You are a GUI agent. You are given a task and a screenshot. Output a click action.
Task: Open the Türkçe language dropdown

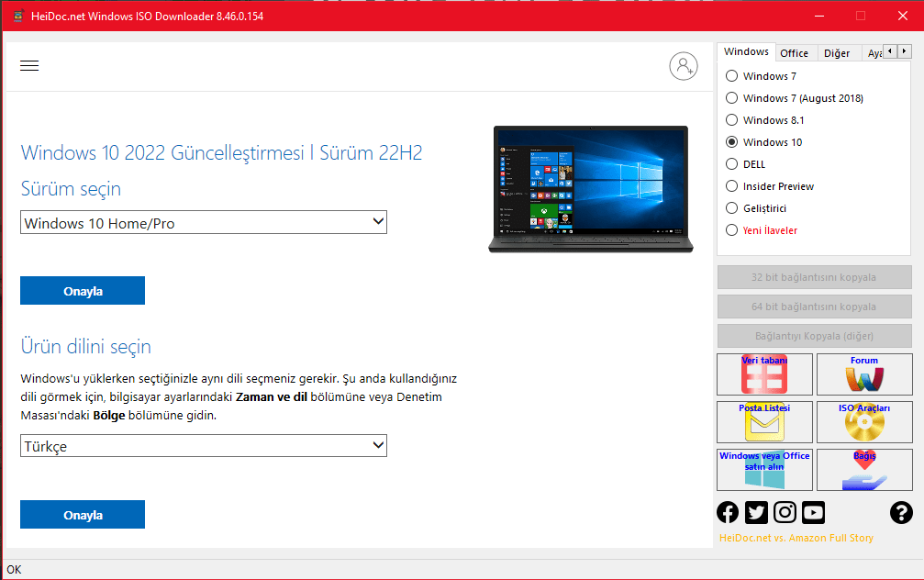pyautogui.click(x=204, y=446)
